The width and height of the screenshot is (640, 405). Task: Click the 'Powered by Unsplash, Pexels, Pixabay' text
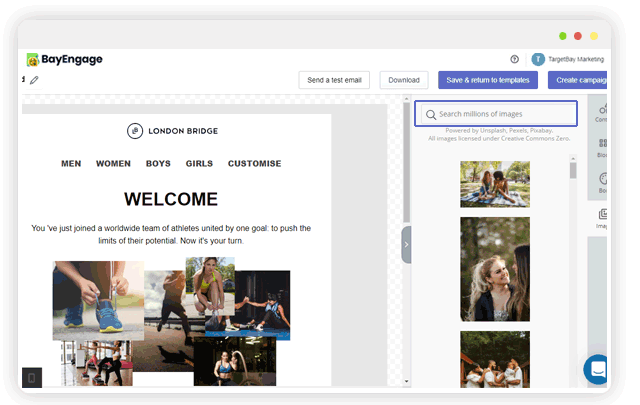click(499, 131)
